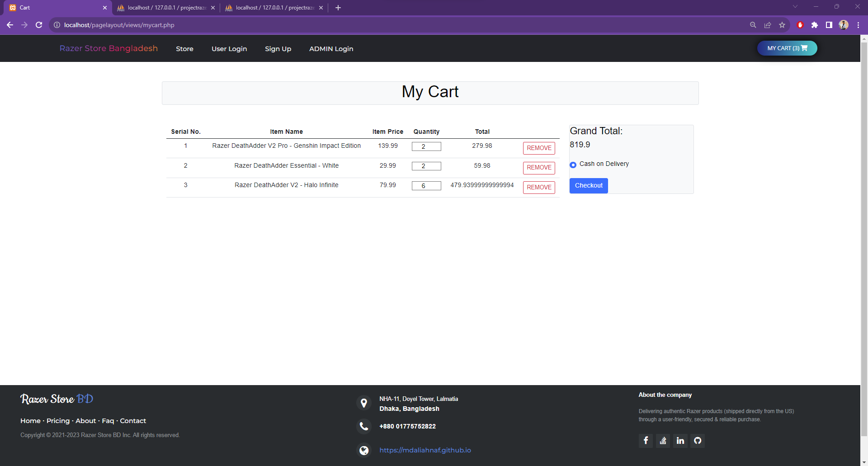868x466 pixels.
Task: Click the Razer Store Bangladesh brand link
Action: 108,48
